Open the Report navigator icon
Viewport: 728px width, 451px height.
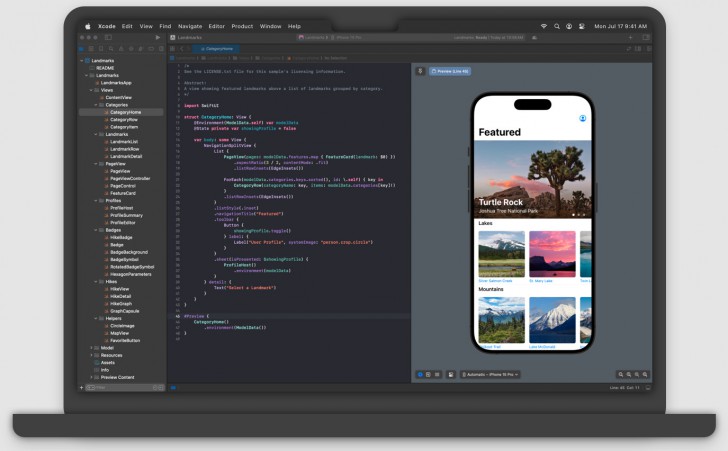(x=161, y=48)
